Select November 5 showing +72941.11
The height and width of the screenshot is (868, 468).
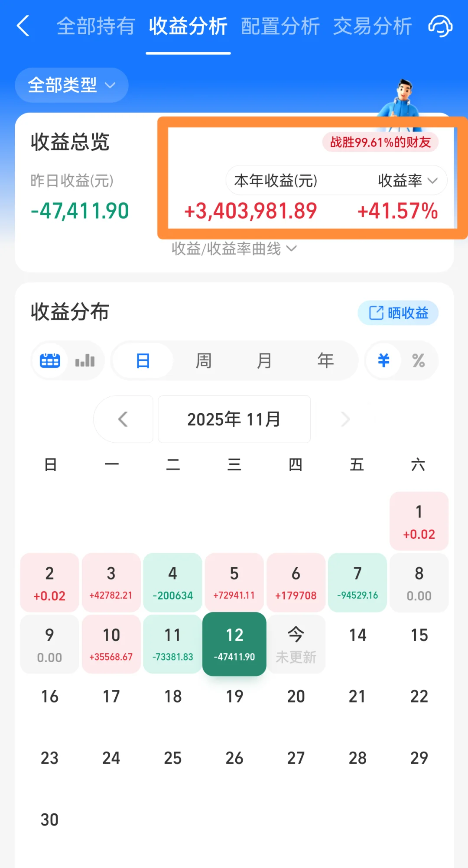point(234,583)
